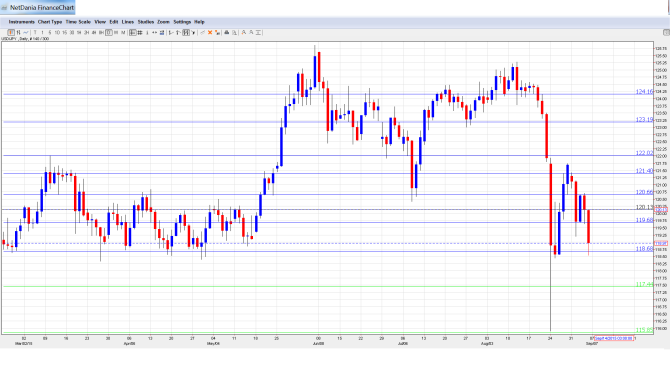Click the printer icon
This screenshot has width=670, height=377.
[227, 32]
